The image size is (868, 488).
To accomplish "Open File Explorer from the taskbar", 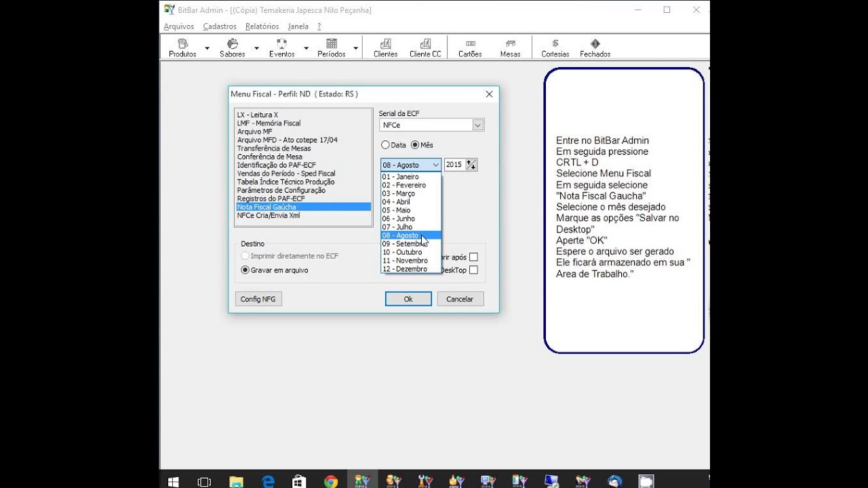I will [236, 482].
